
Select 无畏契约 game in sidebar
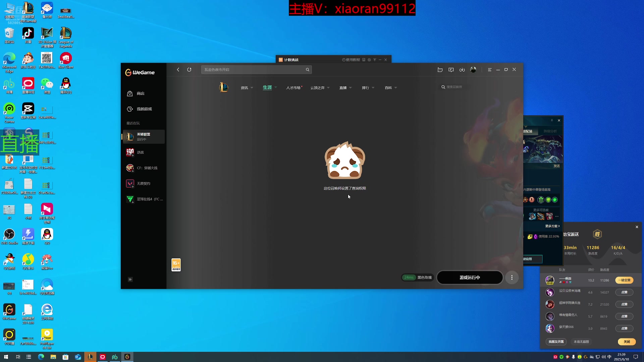point(144,184)
